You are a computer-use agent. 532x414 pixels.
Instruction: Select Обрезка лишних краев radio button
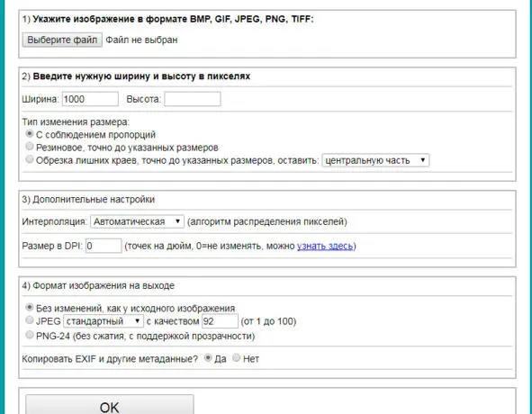[30, 159]
